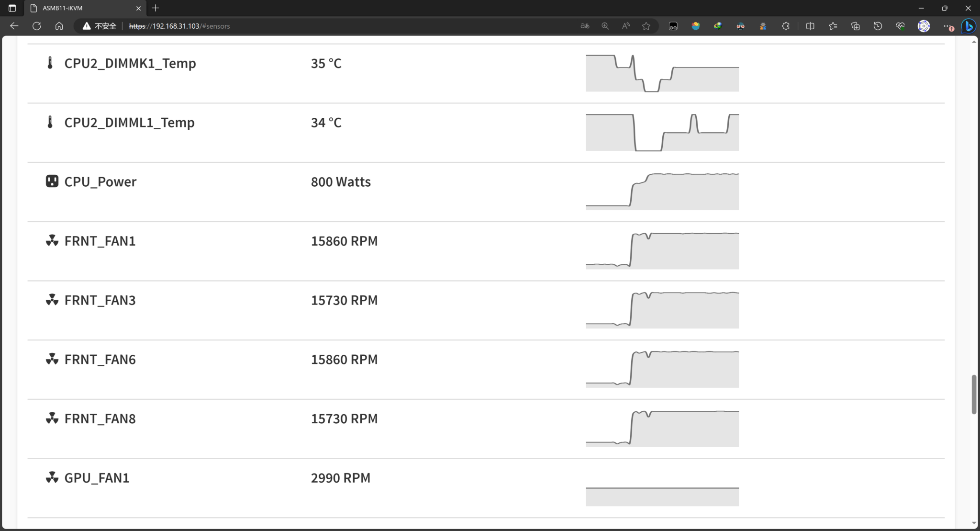The image size is (980, 531).
Task: Click the page's vertical scrollbar thumb
Action: pyautogui.click(x=974, y=395)
